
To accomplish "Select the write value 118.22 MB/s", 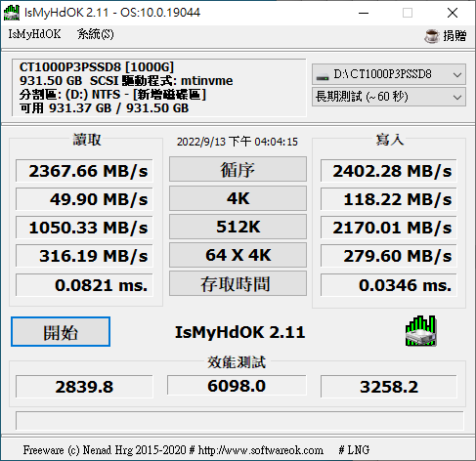I will (389, 199).
